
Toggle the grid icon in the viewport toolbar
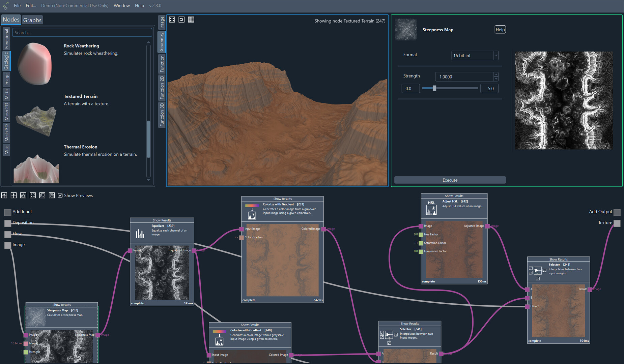(191, 20)
